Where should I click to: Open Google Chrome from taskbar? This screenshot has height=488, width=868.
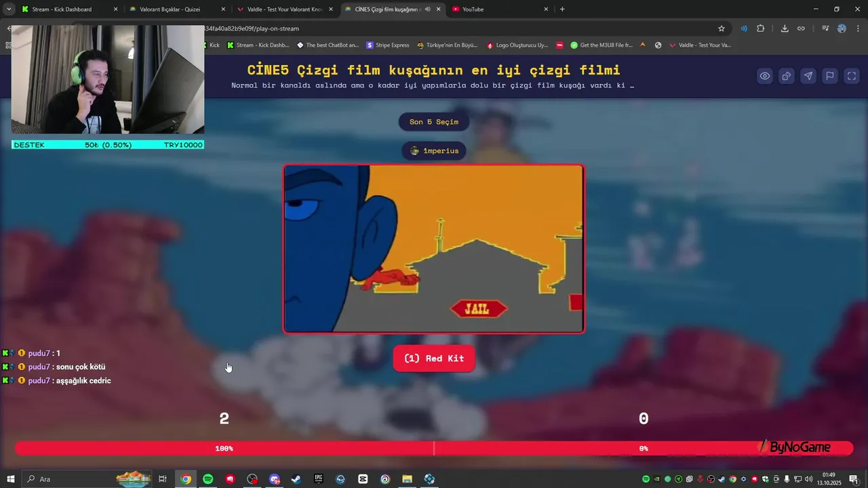186,479
